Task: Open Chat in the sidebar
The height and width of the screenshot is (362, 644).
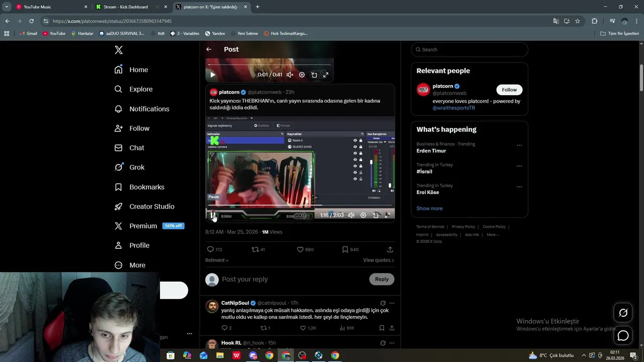Action: (x=130, y=148)
